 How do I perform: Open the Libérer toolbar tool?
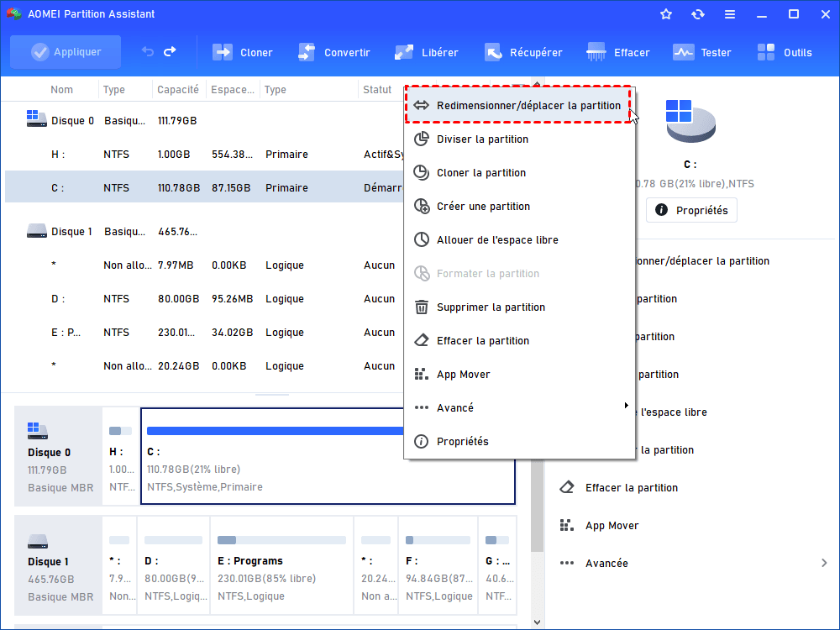click(426, 52)
